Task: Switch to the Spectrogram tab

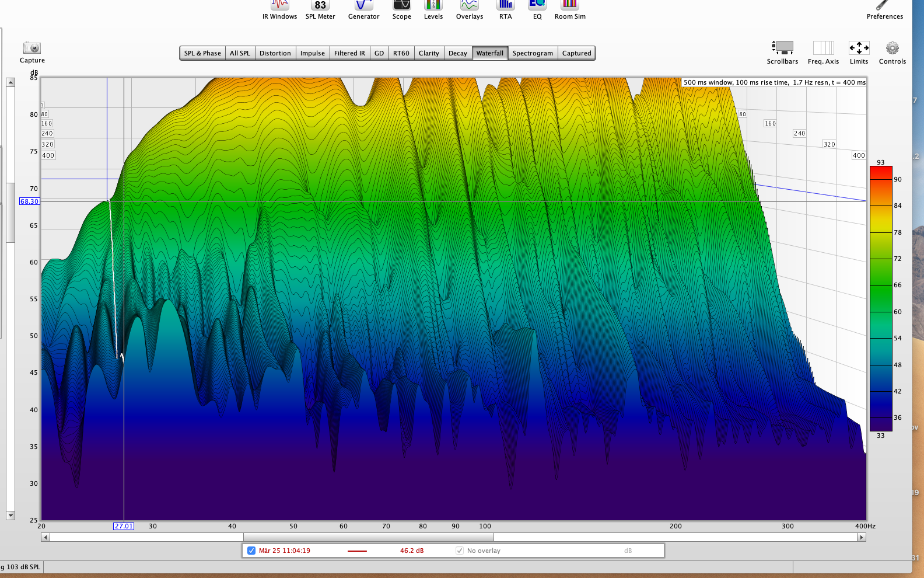Action: point(533,53)
